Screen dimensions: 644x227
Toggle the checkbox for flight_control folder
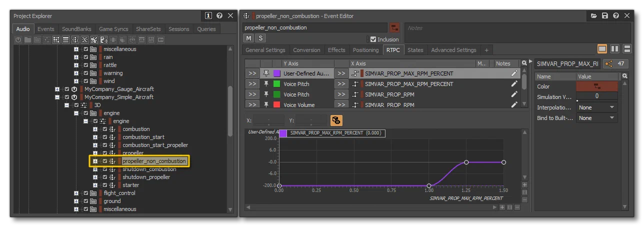tap(86, 193)
